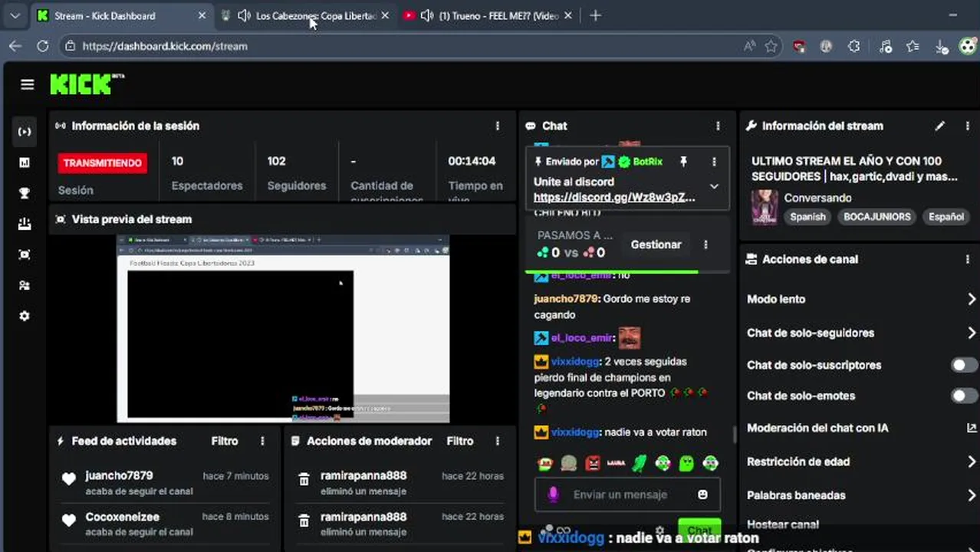Open browser tab list dropdown

15,15
